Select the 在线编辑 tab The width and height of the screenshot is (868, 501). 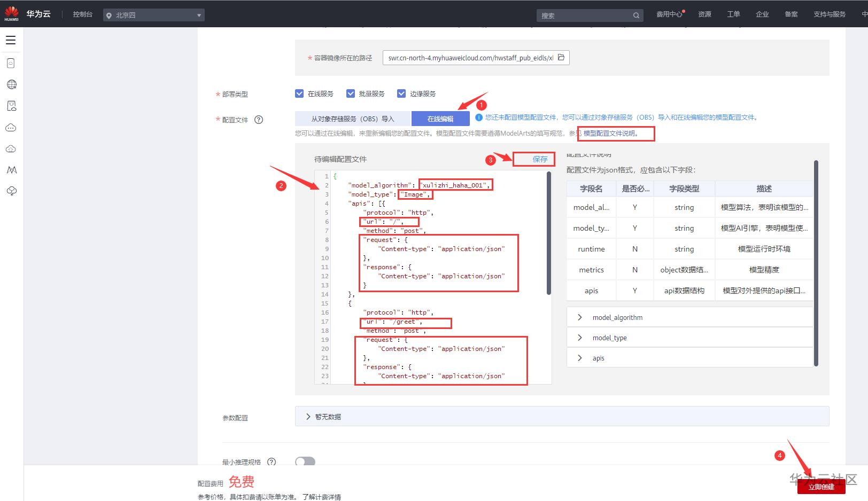point(440,119)
